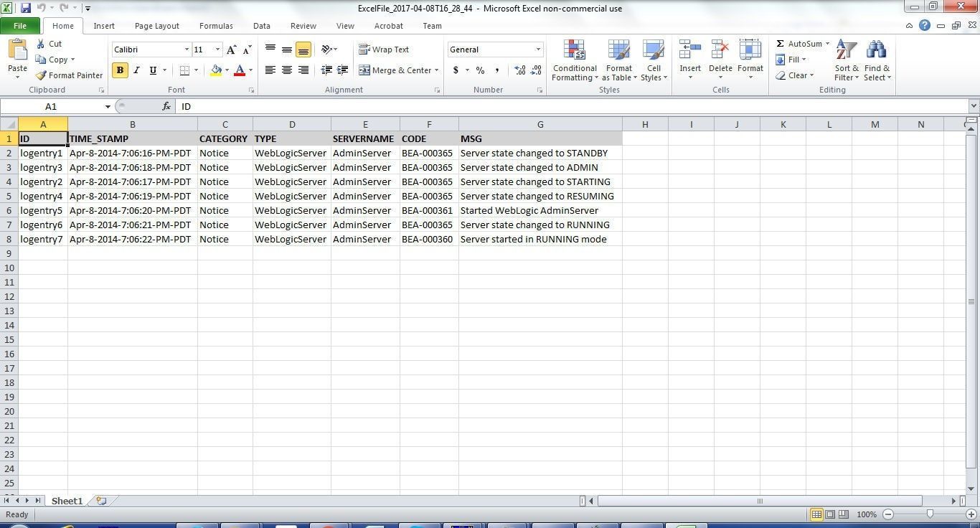Screen dimensions: 980x528
Task: Toggle Bold formatting
Action: [120, 70]
